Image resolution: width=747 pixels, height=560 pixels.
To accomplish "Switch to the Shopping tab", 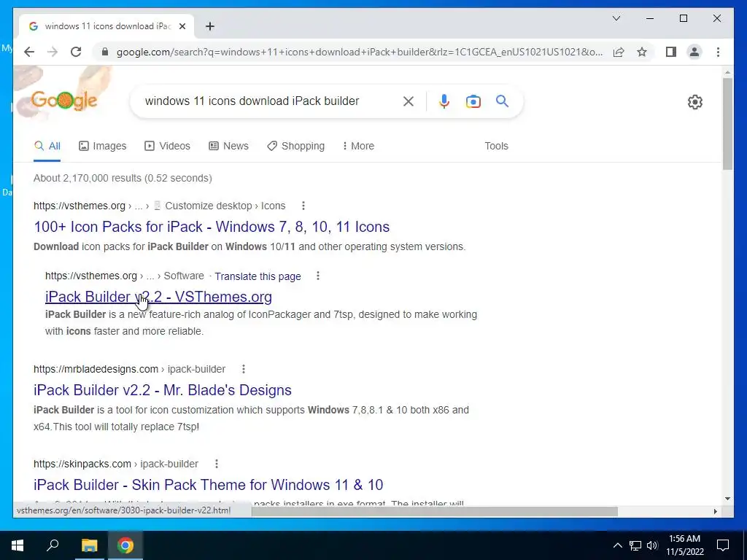I will coord(296,146).
